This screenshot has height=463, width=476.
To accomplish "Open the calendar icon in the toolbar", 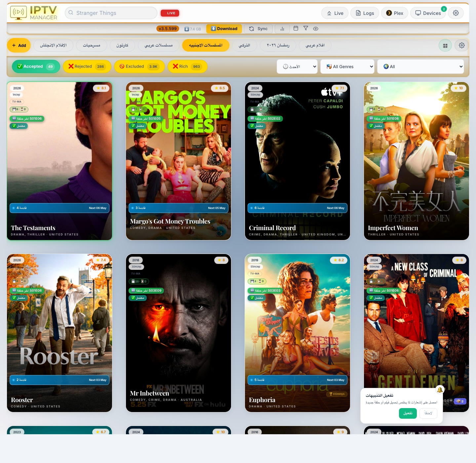I will coord(296,28).
